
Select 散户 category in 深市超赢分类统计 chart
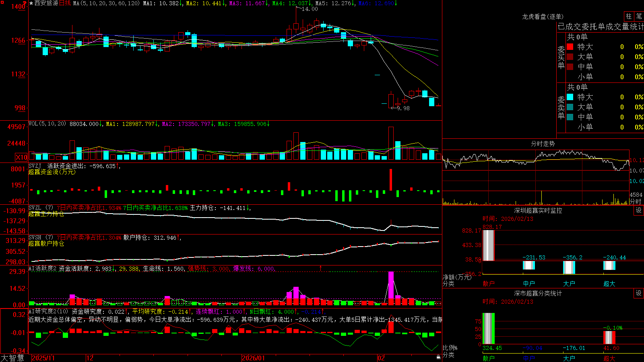click(488, 358)
